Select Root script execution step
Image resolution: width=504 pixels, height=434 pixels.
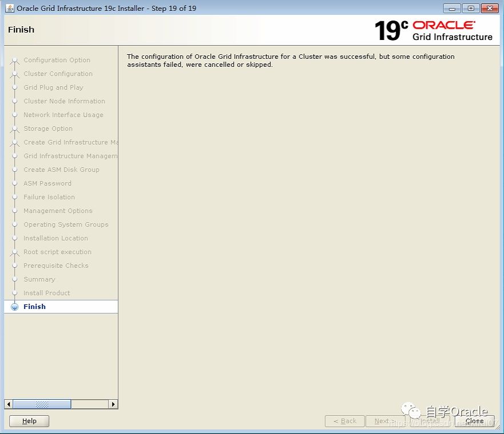click(57, 252)
